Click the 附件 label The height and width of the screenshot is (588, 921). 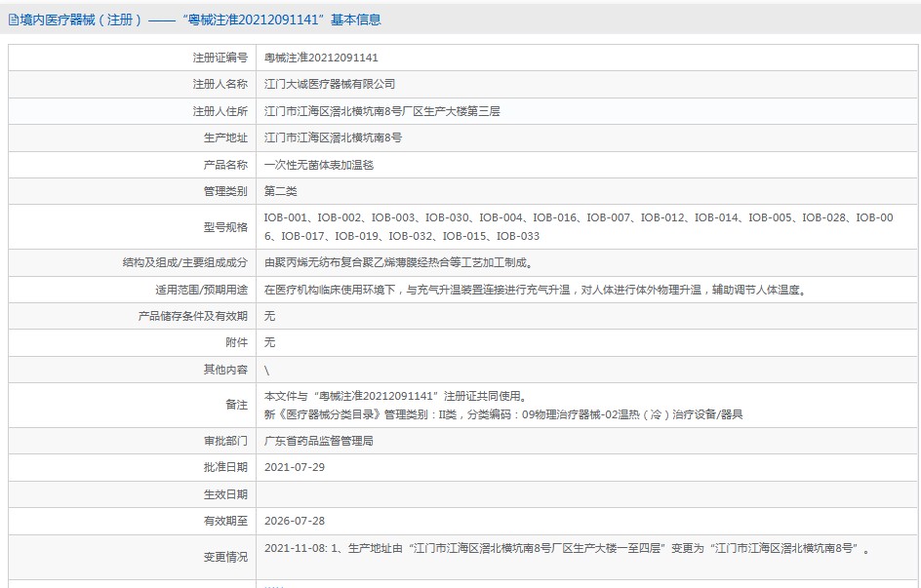[237, 342]
